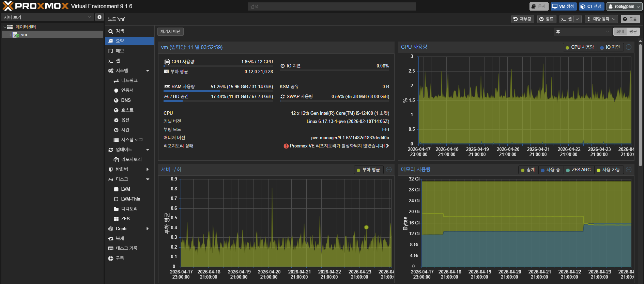Open the firewall settings entry

(122, 169)
